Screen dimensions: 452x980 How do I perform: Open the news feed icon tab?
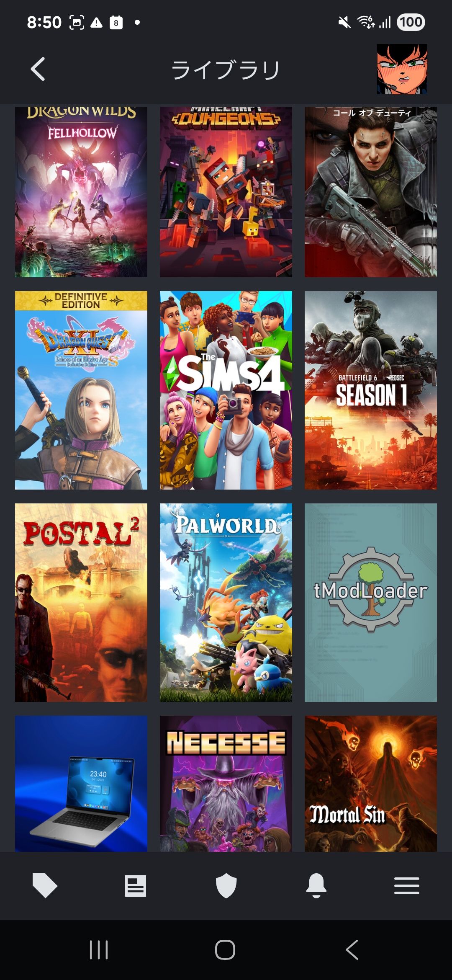tap(136, 886)
